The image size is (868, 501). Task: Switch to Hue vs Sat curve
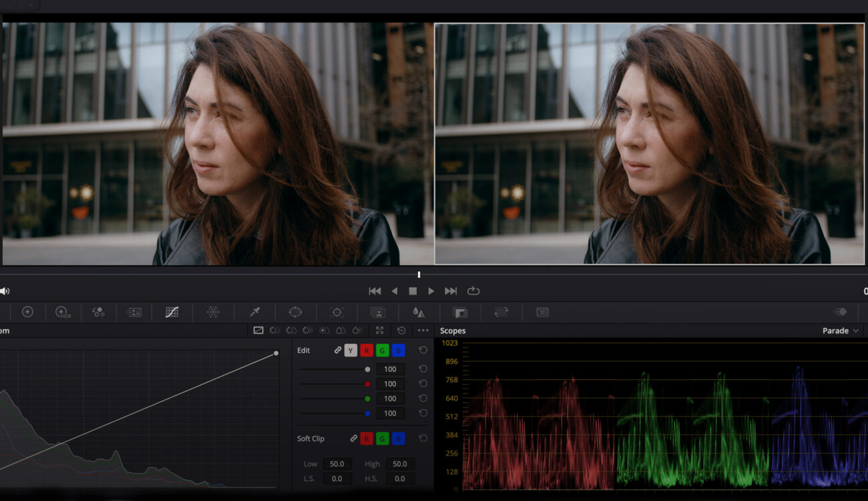pos(291,330)
